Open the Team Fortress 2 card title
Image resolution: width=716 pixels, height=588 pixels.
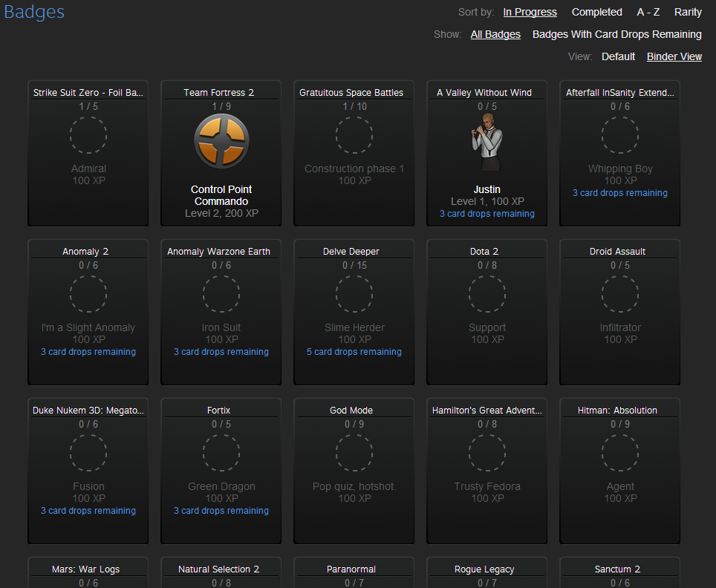[x=218, y=93]
